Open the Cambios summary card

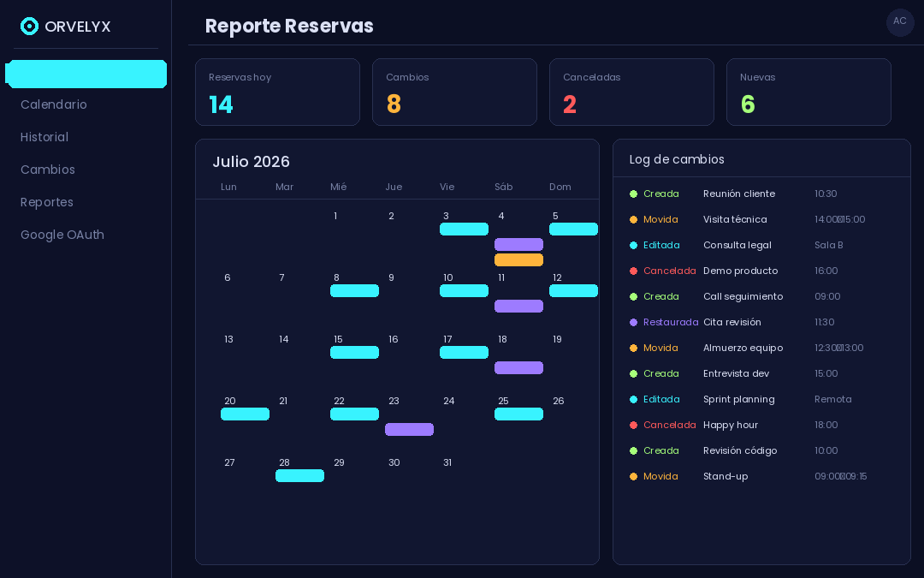[454, 92]
